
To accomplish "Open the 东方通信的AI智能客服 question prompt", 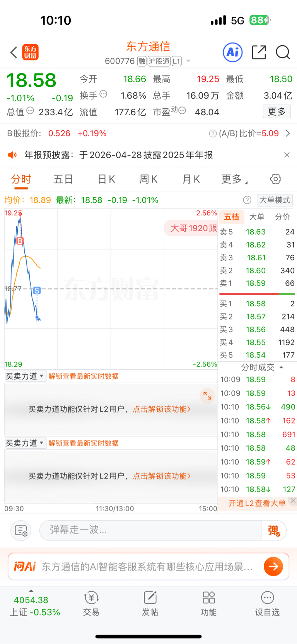I will [147, 567].
